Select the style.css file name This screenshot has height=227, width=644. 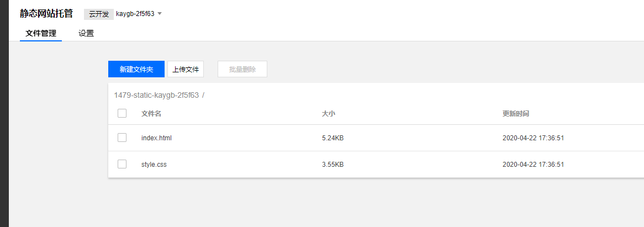154,165
